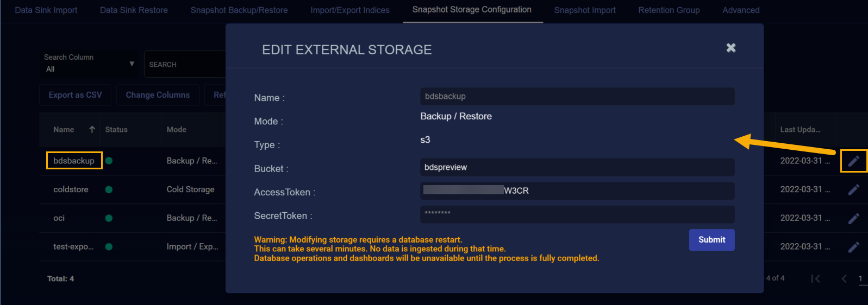
Task: Open the edit pencil for the oci row
Action: [x=854, y=218]
